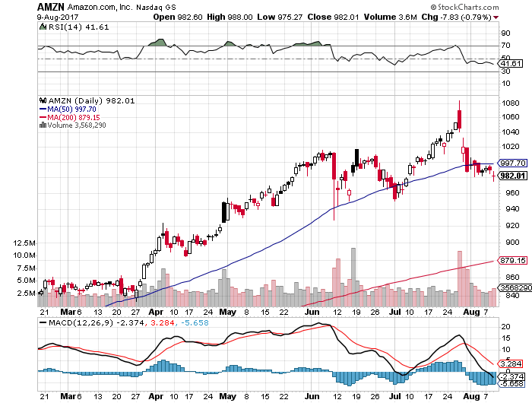Click the MA(200) 879.15 legend entry
Viewport: 532px width, 403px height.
click(x=70, y=117)
